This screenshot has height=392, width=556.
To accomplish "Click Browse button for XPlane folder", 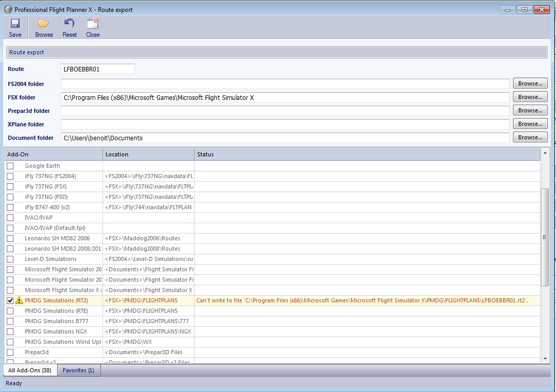I will point(530,124).
